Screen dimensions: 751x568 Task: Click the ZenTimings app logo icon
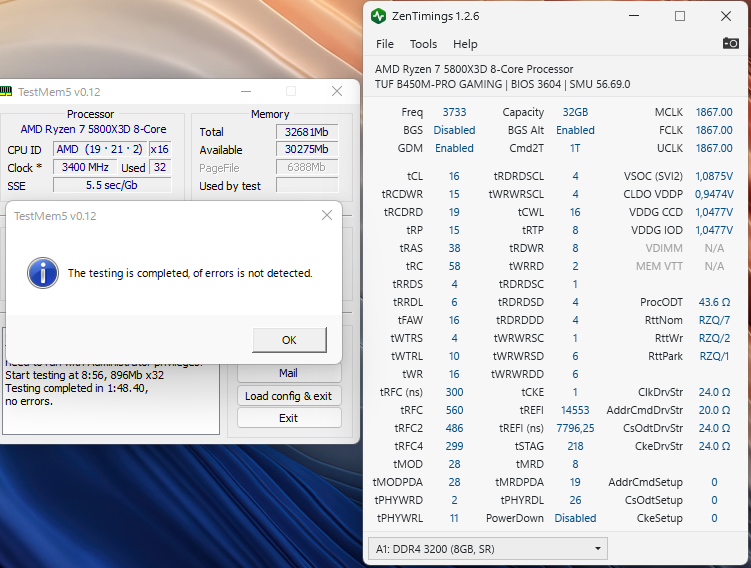pyautogui.click(x=378, y=16)
